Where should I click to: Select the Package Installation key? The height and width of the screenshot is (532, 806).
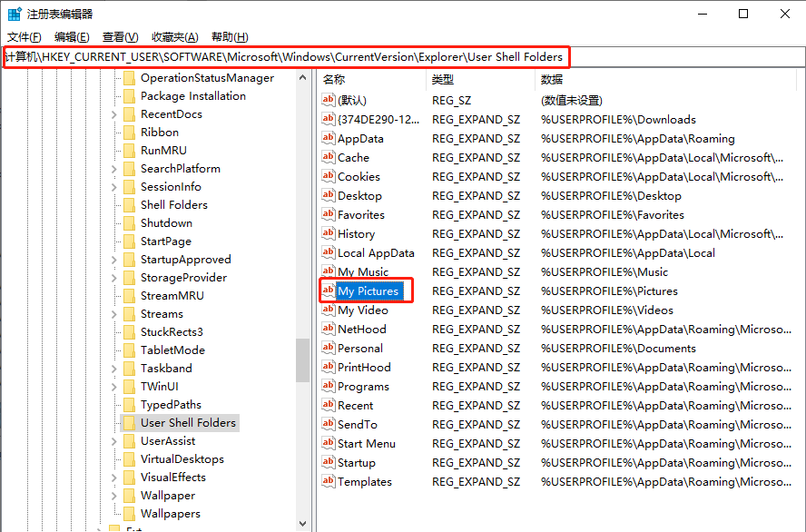coord(193,96)
